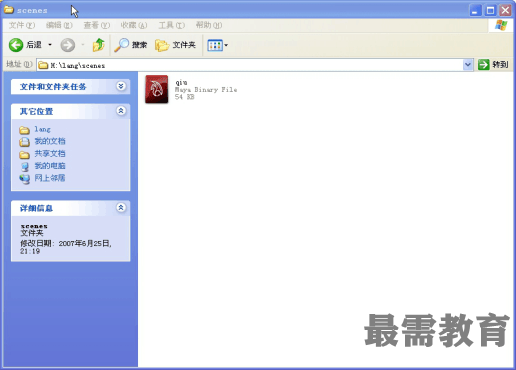Click the folder icon in the title bar
Image resolution: width=516 pixels, height=370 pixels.
click(9, 10)
